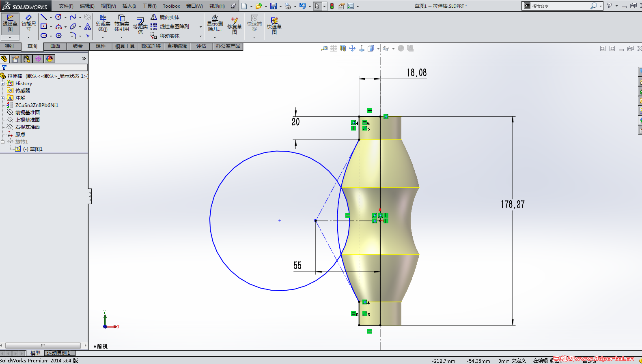
Task: Select the Corner Rectangle tool
Action: (x=44, y=26)
